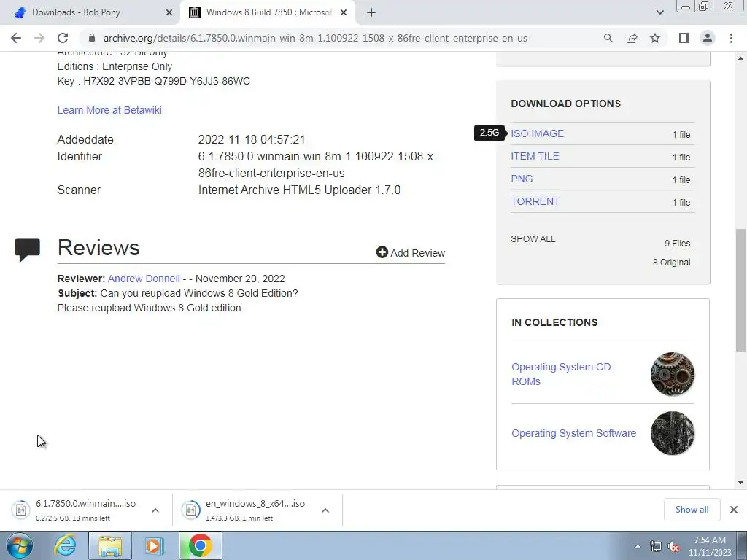Close the Windows 8 Build 7850 tab
This screenshot has width=747, height=560.
point(344,12)
